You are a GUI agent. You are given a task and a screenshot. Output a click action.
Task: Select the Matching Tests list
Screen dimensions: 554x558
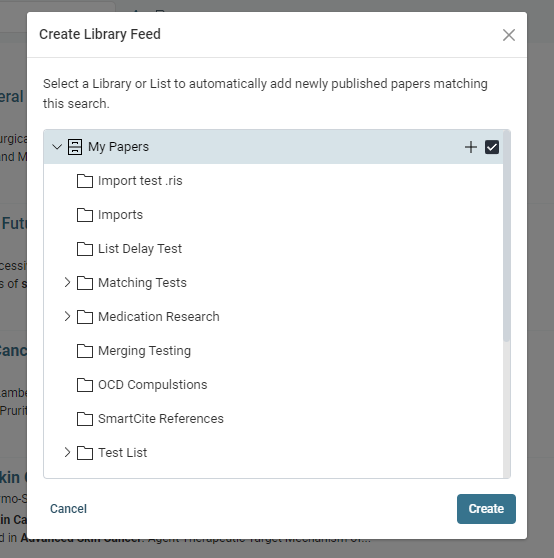click(x=142, y=283)
